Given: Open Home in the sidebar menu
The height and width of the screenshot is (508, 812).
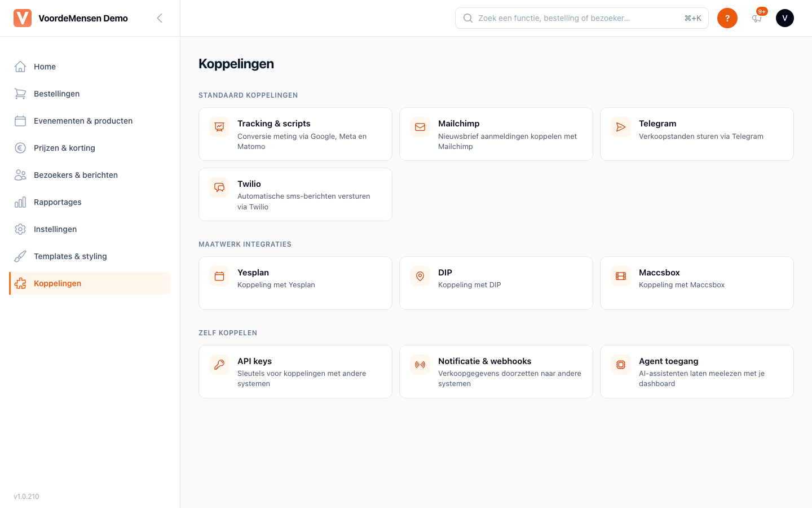Looking at the screenshot, I should click(90, 67).
